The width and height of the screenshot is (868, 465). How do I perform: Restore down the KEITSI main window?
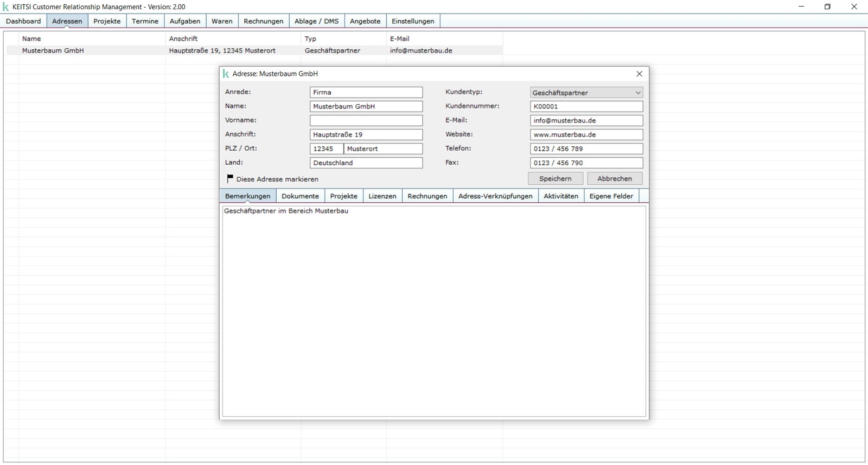tap(827, 7)
